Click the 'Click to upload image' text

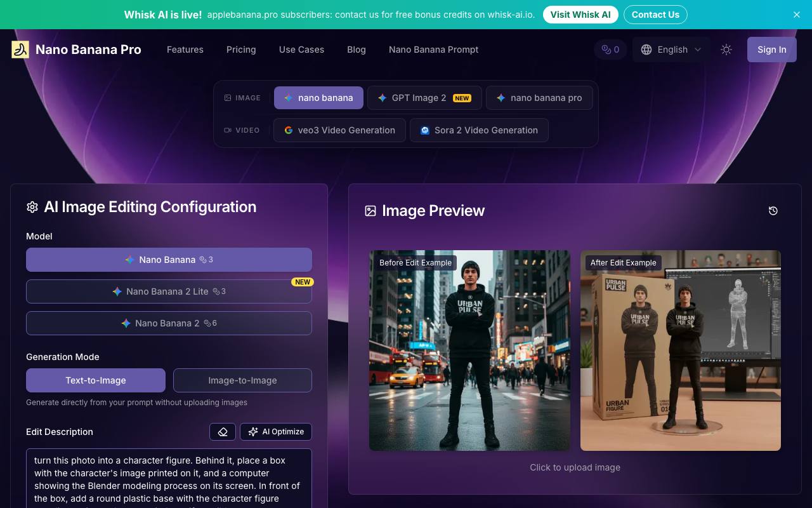(575, 467)
